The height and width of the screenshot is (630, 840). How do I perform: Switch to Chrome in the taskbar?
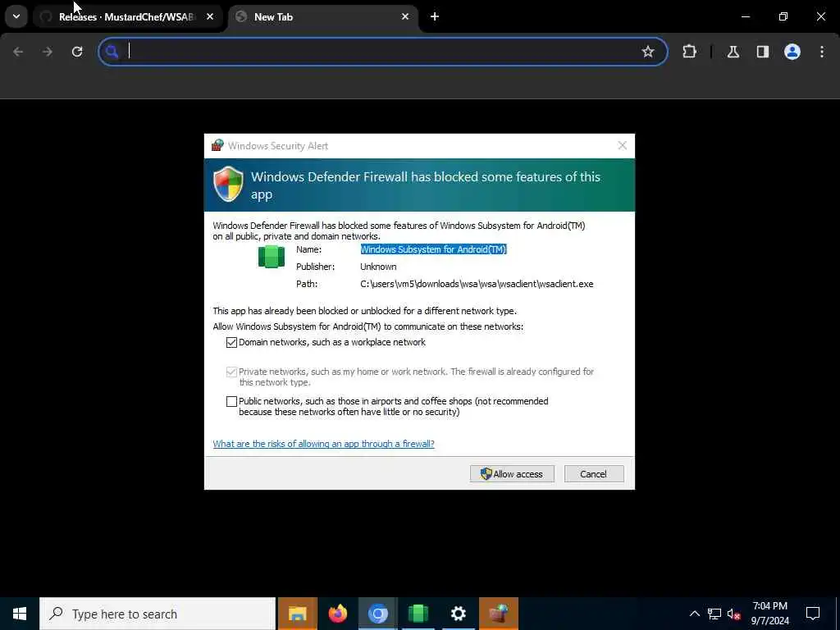pyautogui.click(x=378, y=614)
